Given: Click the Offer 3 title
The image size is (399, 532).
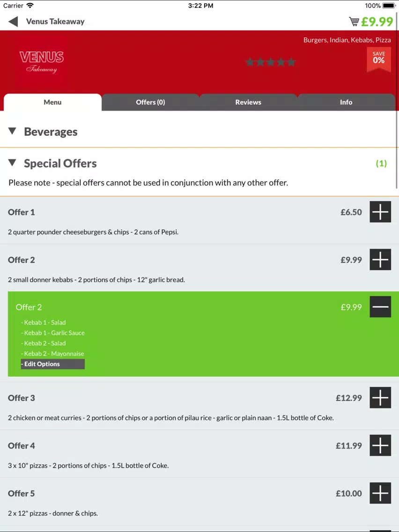Looking at the screenshot, I should (22, 398).
